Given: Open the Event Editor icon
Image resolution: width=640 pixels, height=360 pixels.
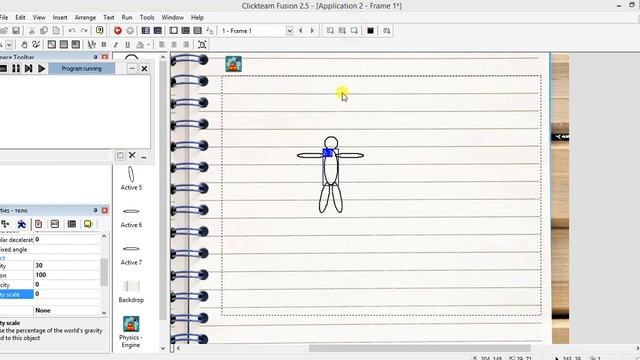Looking at the screenshot, I should tap(185, 31).
